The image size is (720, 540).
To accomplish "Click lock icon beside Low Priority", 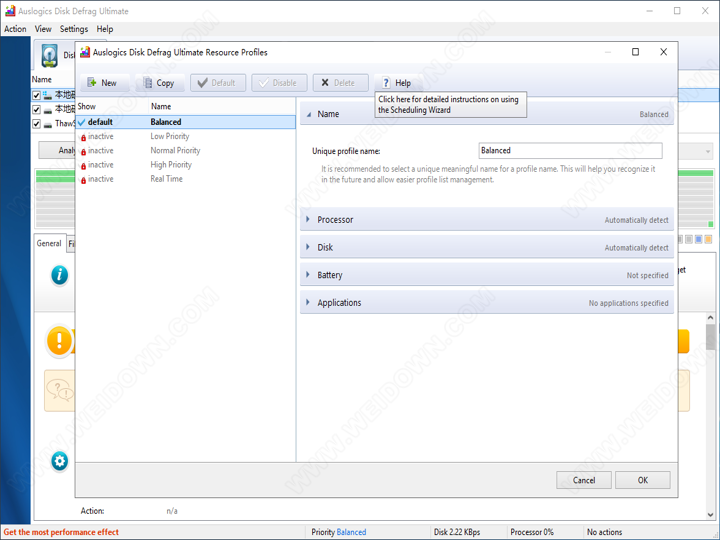I will [x=83, y=137].
